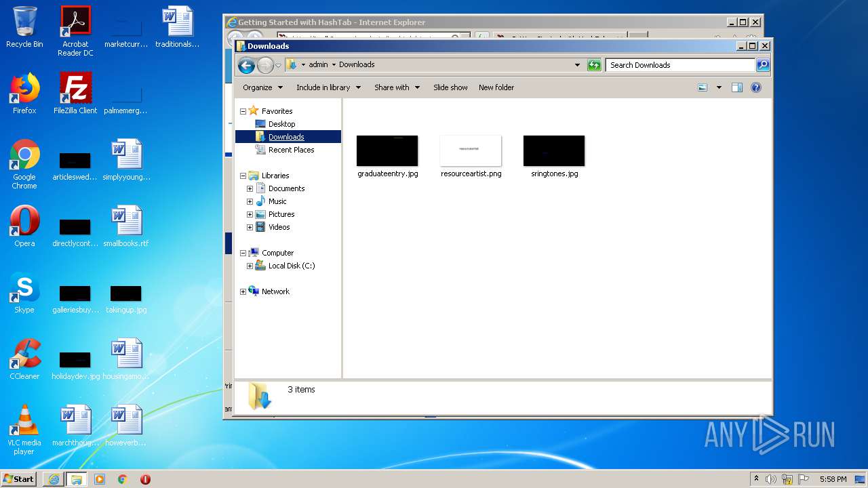The image size is (868, 488).
Task: Open the Recycle Bin desktop icon
Action: (x=24, y=27)
